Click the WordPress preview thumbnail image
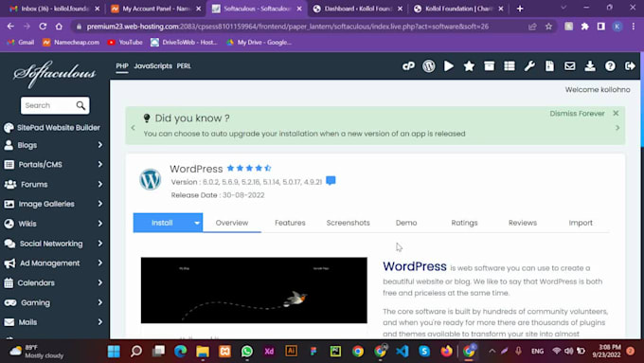This screenshot has height=363, width=644. (254, 290)
